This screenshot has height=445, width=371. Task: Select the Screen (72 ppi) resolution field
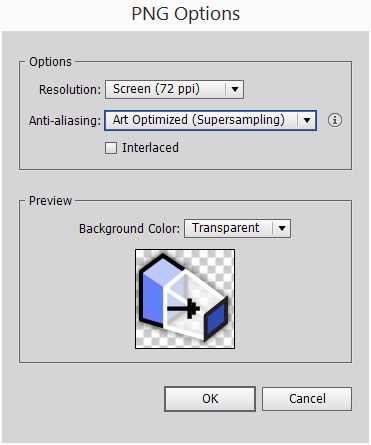pos(174,89)
